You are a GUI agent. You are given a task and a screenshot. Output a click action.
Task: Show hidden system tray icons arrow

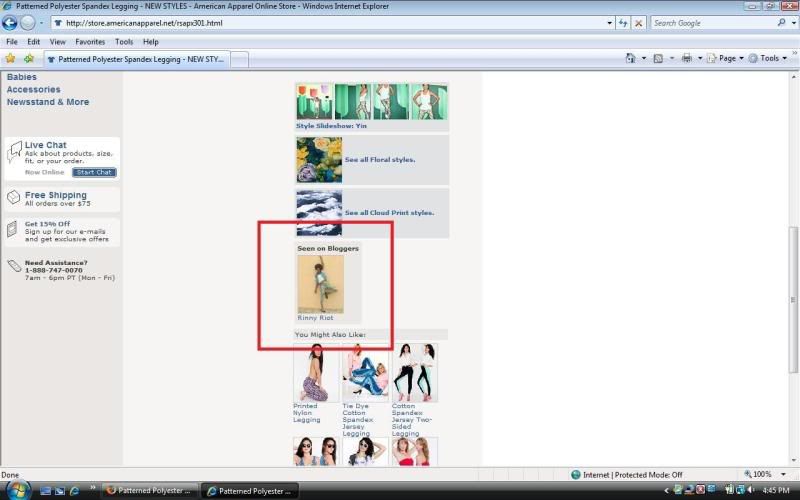(666, 490)
